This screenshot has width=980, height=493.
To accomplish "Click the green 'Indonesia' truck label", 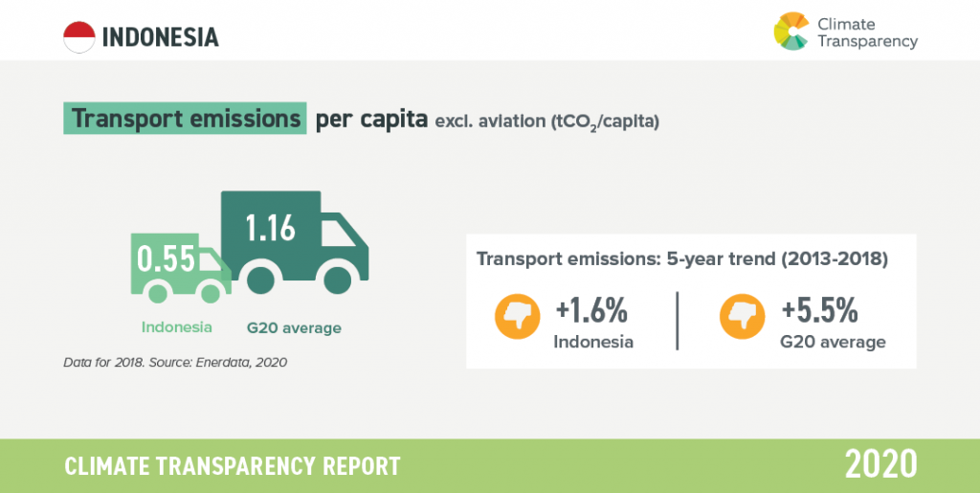I will [x=176, y=327].
